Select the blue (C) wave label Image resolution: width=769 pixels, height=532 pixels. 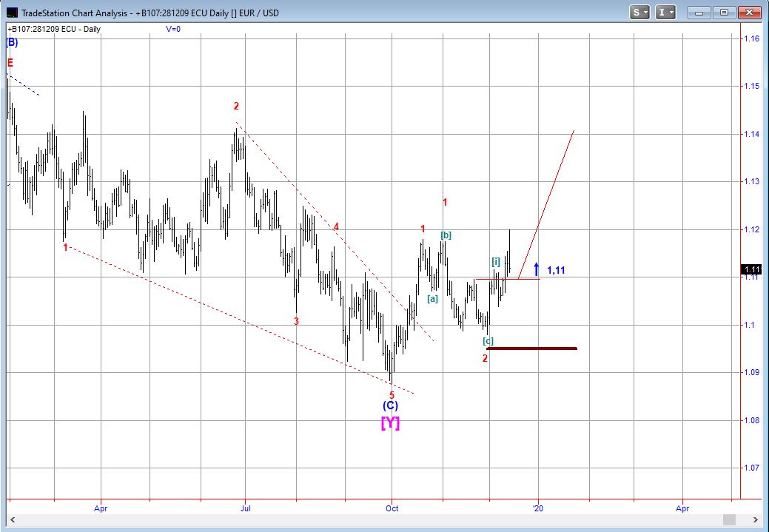(390, 405)
